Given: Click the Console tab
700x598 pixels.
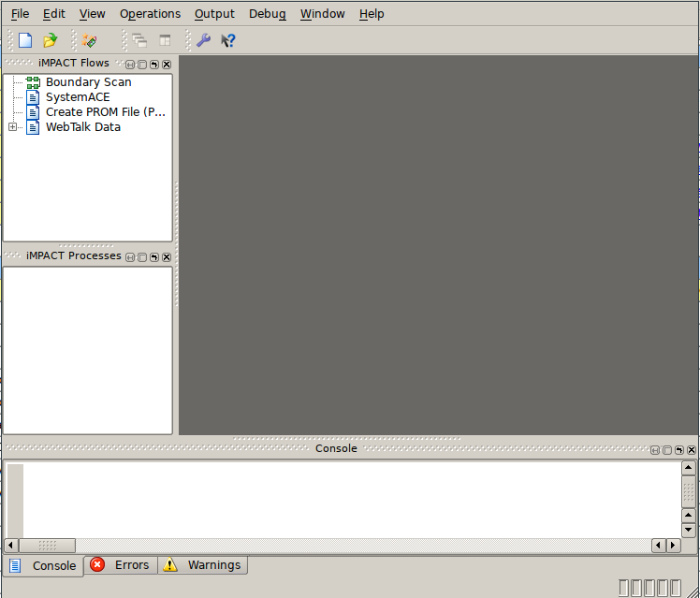Looking at the screenshot, I should pos(43,566).
